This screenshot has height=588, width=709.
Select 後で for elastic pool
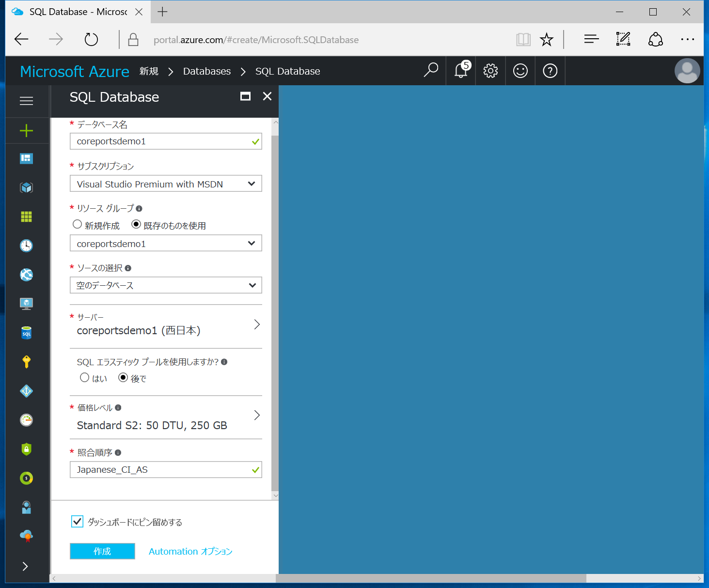click(x=123, y=377)
